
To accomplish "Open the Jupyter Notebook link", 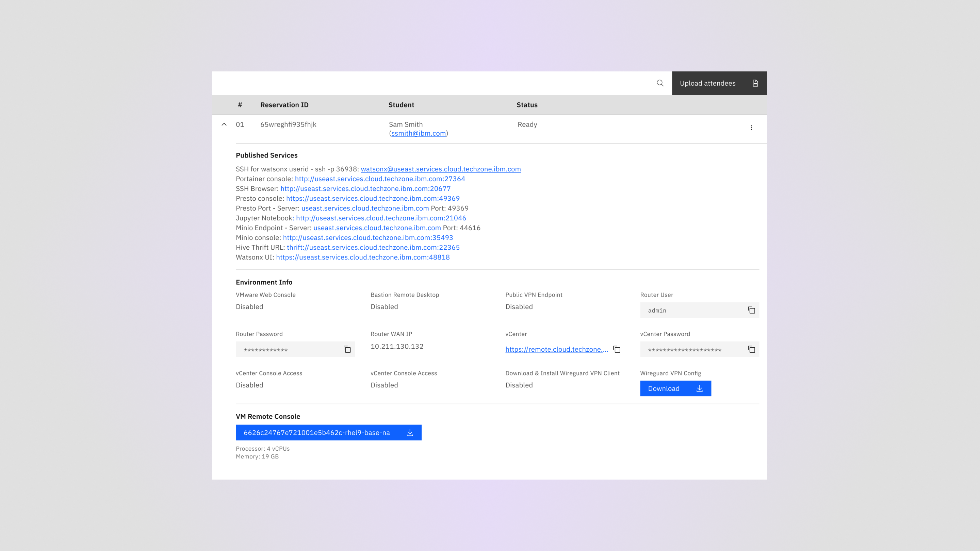I will (x=381, y=218).
